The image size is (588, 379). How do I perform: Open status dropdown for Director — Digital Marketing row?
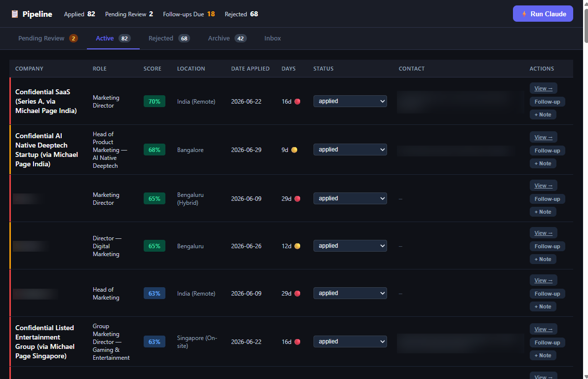[350, 246]
